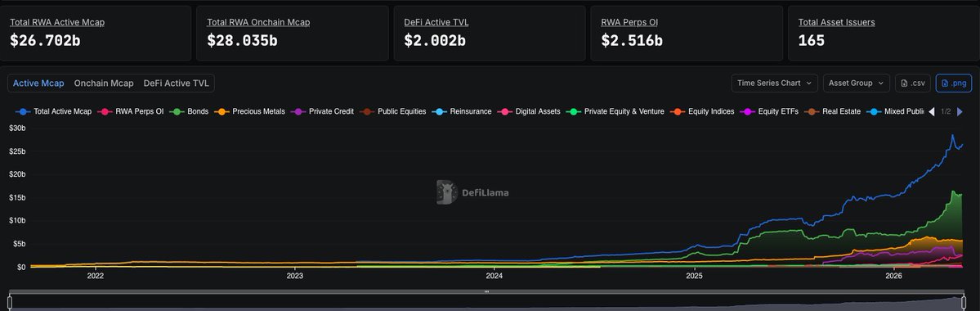Viewport: 980px width, 311px height.
Task: Click the 165 issuers value
Action: point(812,41)
